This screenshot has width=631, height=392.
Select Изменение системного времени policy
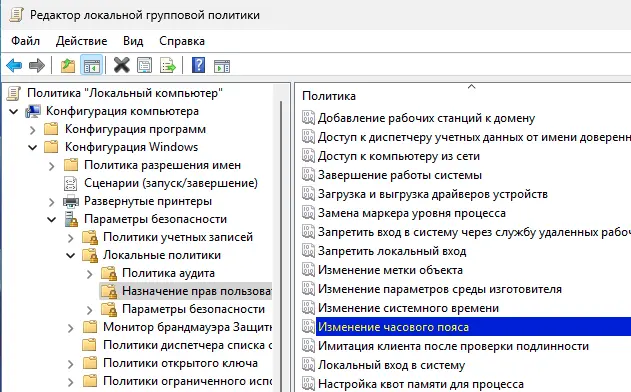coord(408,308)
